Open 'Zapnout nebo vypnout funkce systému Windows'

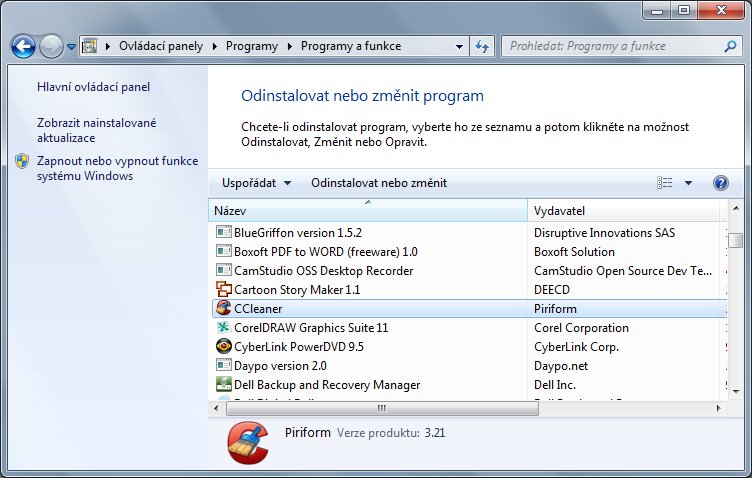click(118, 168)
